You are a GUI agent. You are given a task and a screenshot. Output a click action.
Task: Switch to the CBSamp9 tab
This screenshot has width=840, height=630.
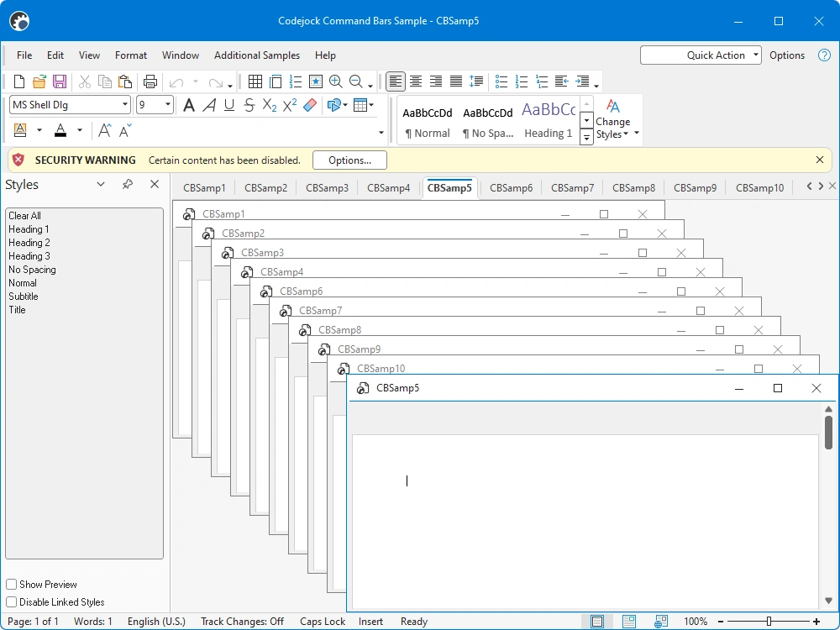pyautogui.click(x=695, y=188)
